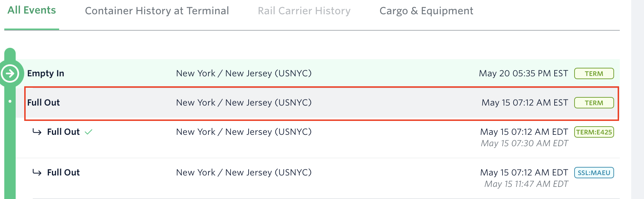Click the May 20 05:35 PM EST timestamp
Screen dimensions: 644x199
coord(523,73)
